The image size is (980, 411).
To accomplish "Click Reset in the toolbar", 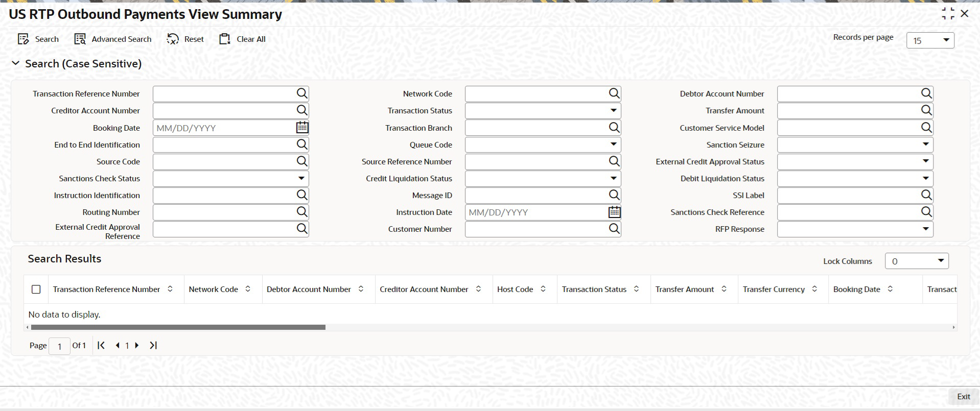I will (x=185, y=39).
